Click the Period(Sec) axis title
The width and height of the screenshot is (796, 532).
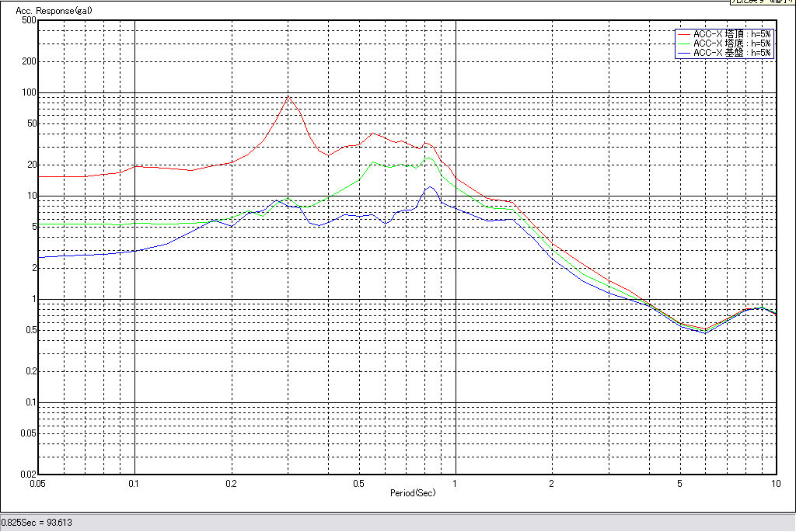412,493
